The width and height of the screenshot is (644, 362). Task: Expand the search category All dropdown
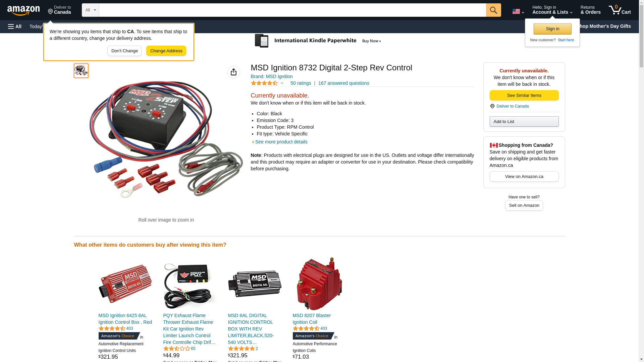tap(91, 10)
